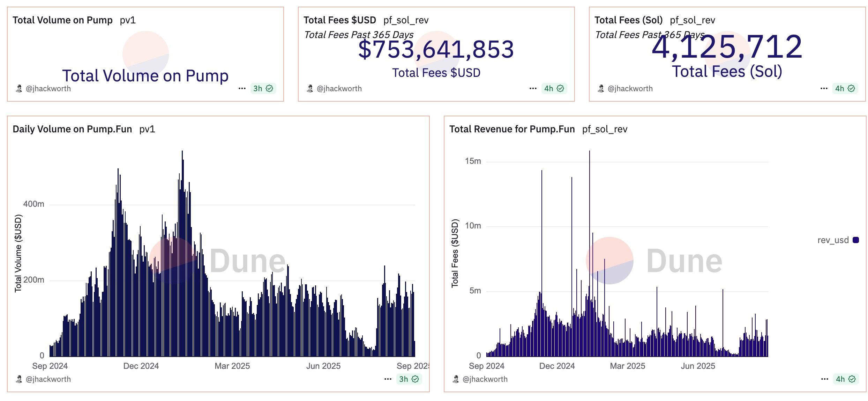The height and width of the screenshot is (401, 868).
Task: Click 3h refresh badge on Total Volume on Pump card
Action: 263,89
